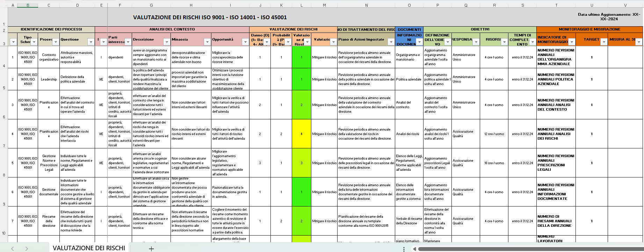
Task: Click the yellow risk value 4 cell
Action: pyautogui.click(x=302, y=134)
